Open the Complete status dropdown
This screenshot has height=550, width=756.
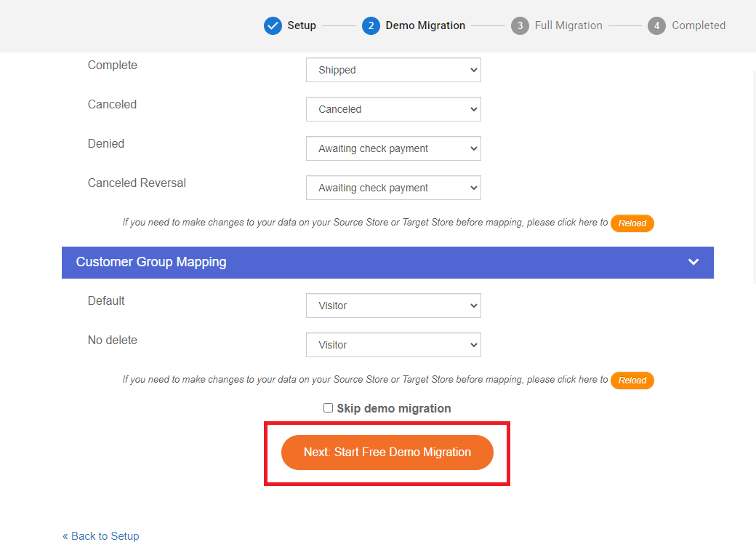point(393,70)
